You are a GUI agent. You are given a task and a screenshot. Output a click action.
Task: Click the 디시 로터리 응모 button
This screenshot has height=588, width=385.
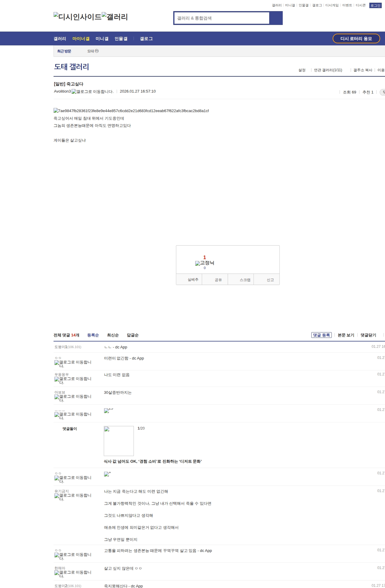click(356, 38)
